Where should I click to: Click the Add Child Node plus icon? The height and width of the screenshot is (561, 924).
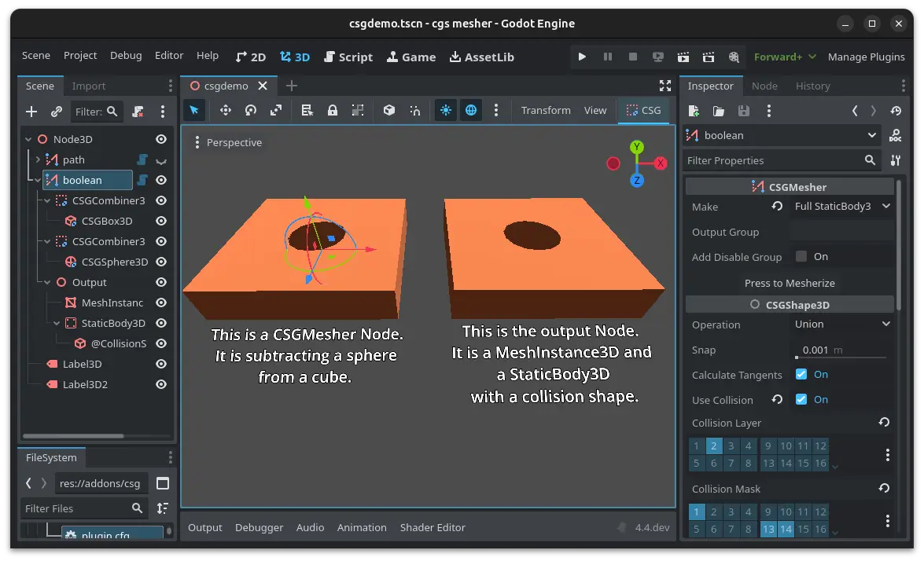[31, 112]
